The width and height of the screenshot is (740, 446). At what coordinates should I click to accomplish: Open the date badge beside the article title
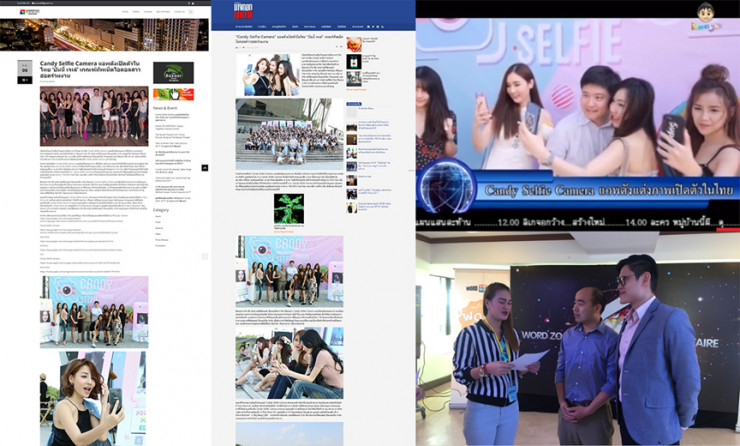(x=25, y=69)
